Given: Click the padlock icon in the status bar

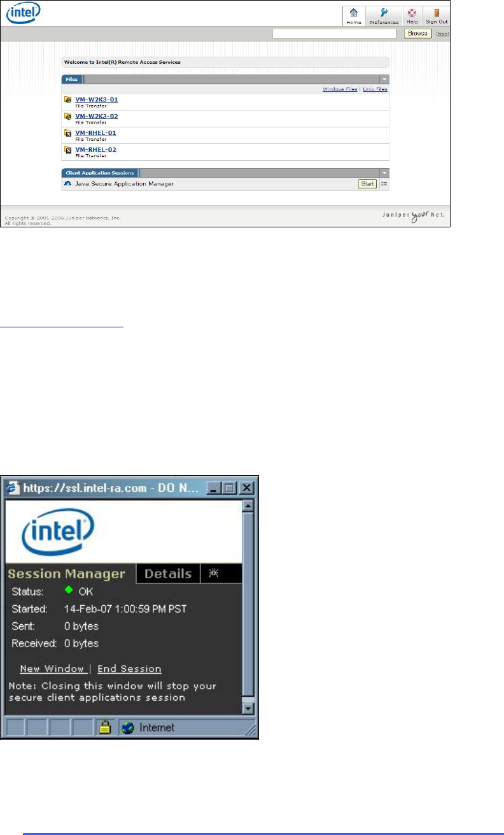Looking at the screenshot, I should (x=105, y=727).
